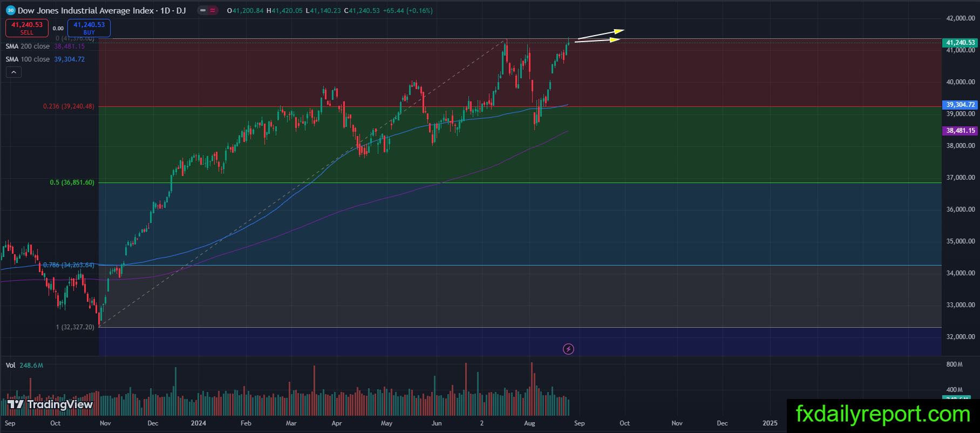This screenshot has width=980, height=433.
Task: Collapse the indicator legend with the chevron
Action: (13, 72)
